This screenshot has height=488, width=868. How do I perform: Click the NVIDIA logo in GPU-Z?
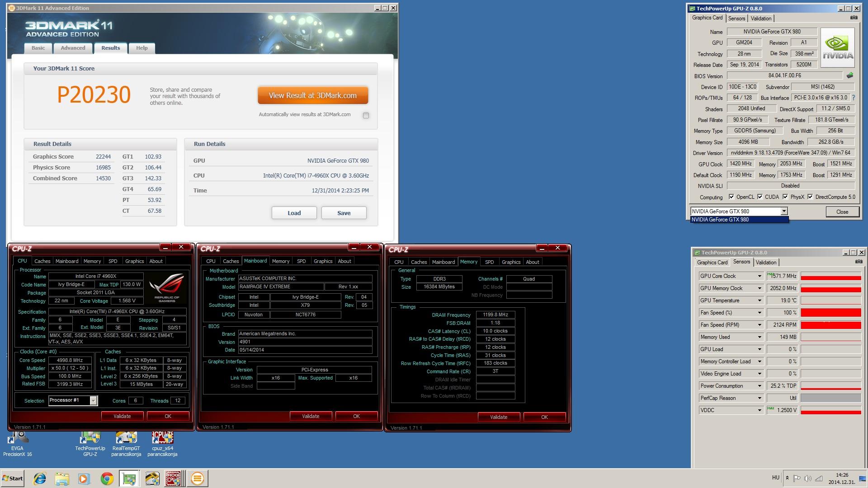[x=838, y=48]
